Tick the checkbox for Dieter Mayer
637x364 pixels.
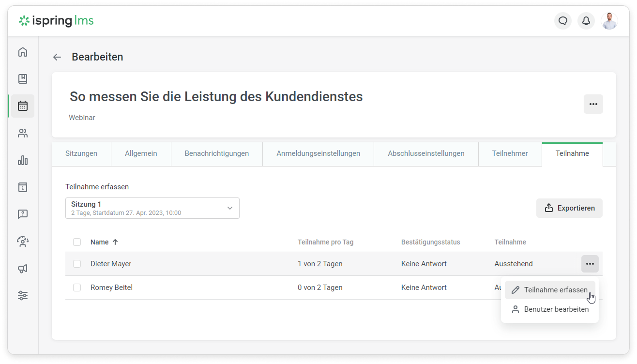[x=77, y=264]
